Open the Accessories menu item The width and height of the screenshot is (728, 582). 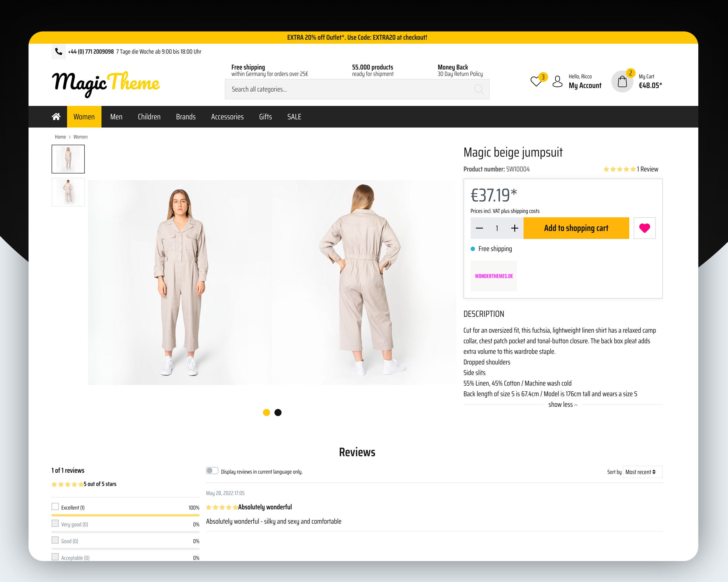[227, 117]
